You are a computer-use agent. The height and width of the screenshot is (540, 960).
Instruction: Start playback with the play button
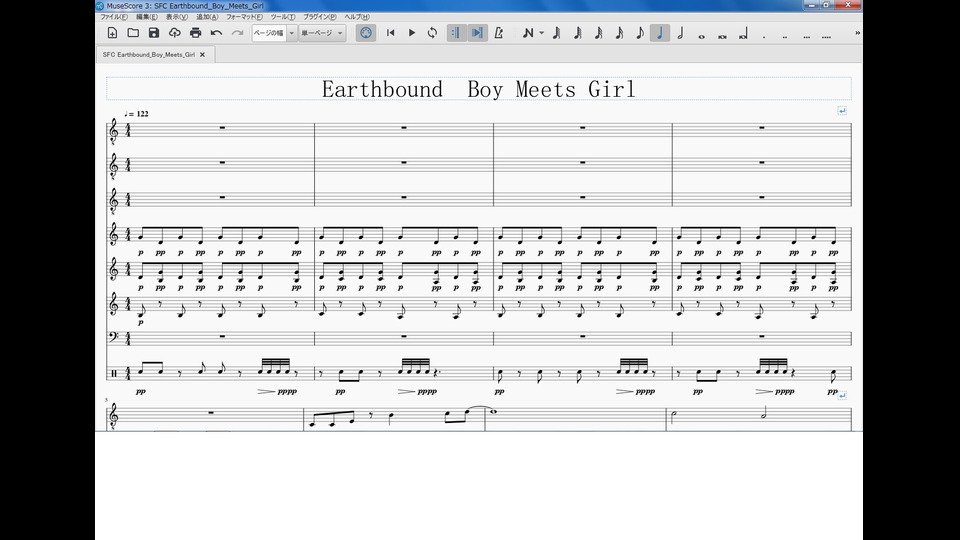411,33
